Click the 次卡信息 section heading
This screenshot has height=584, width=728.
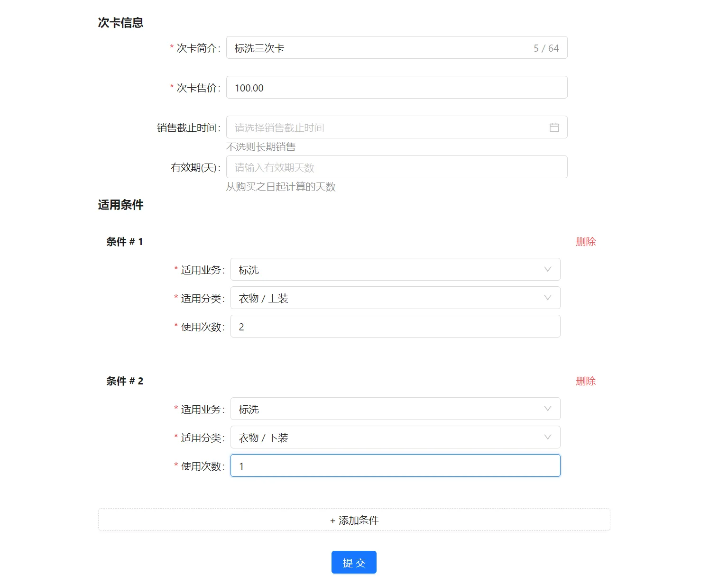coord(120,23)
